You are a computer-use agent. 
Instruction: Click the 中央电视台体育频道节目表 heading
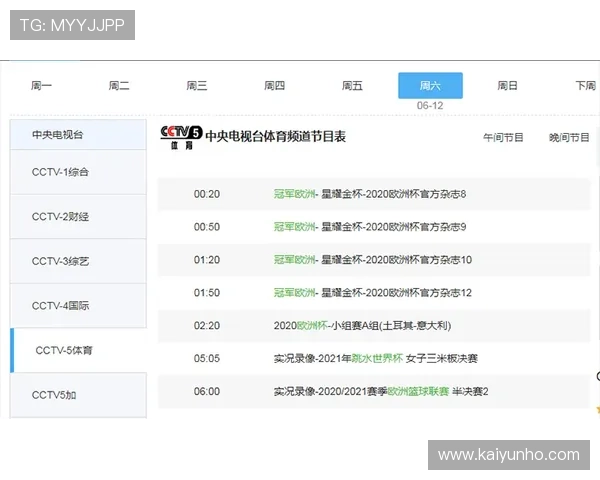276,136
